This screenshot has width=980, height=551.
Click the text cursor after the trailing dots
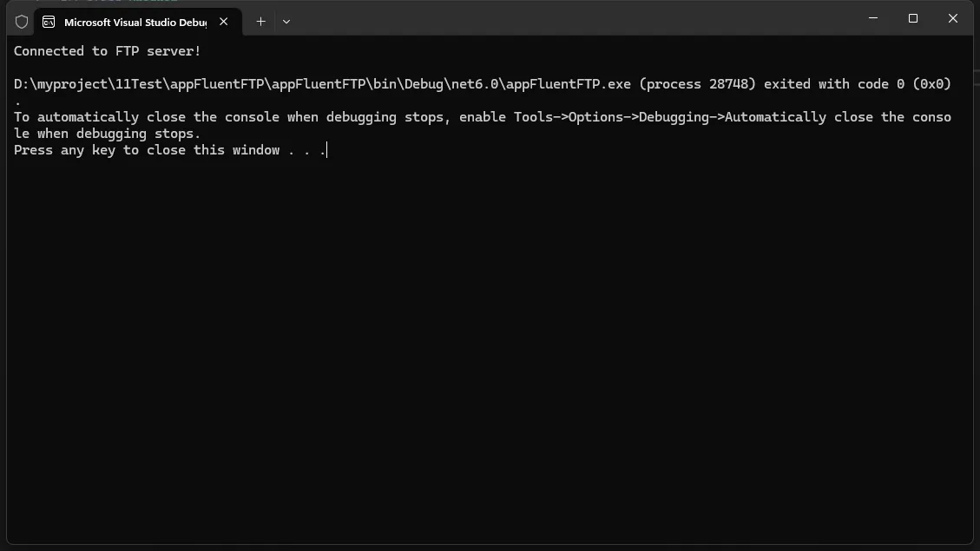pyautogui.click(x=327, y=150)
